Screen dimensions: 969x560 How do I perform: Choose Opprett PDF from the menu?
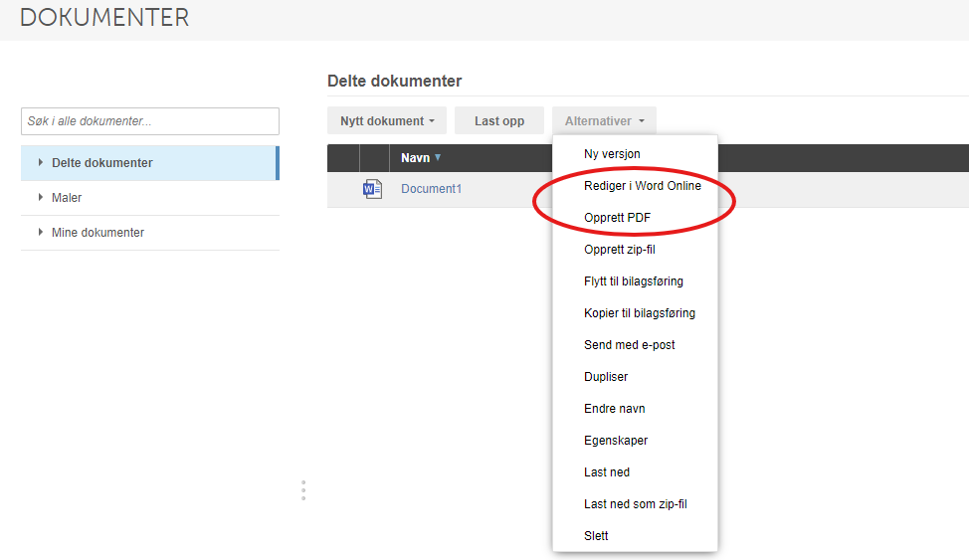pyautogui.click(x=636, y=218)
